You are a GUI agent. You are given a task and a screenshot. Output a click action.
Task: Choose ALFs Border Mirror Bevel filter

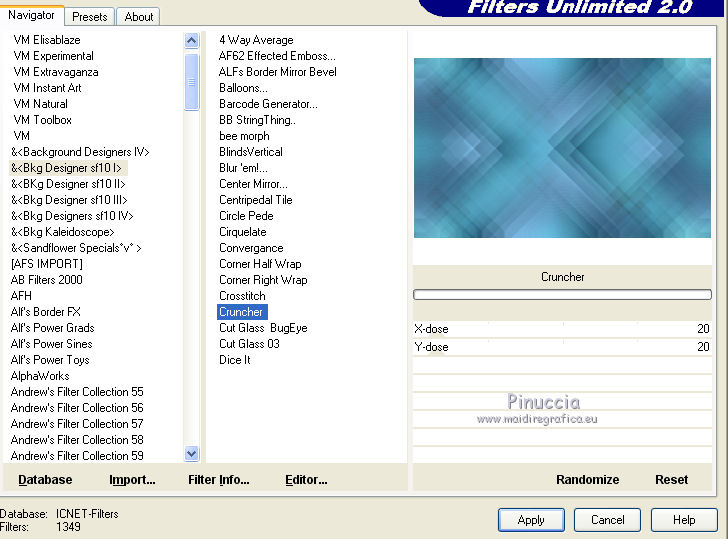278,72
